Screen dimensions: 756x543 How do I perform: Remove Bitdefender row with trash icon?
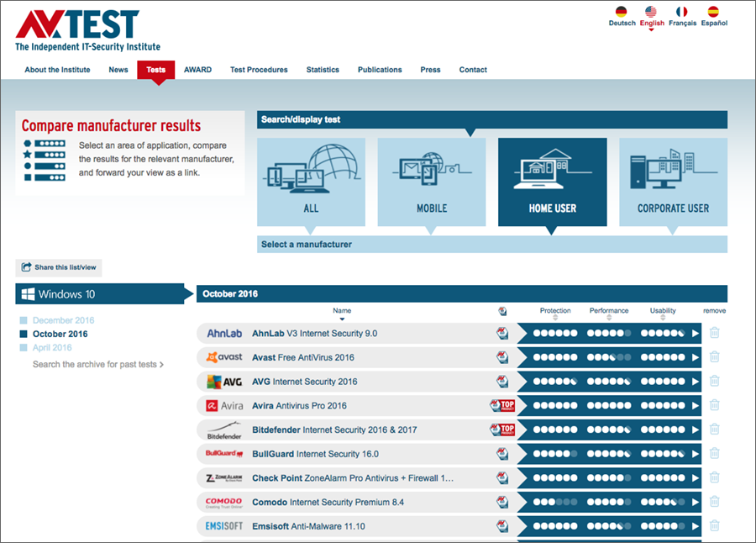coord(715,429)
